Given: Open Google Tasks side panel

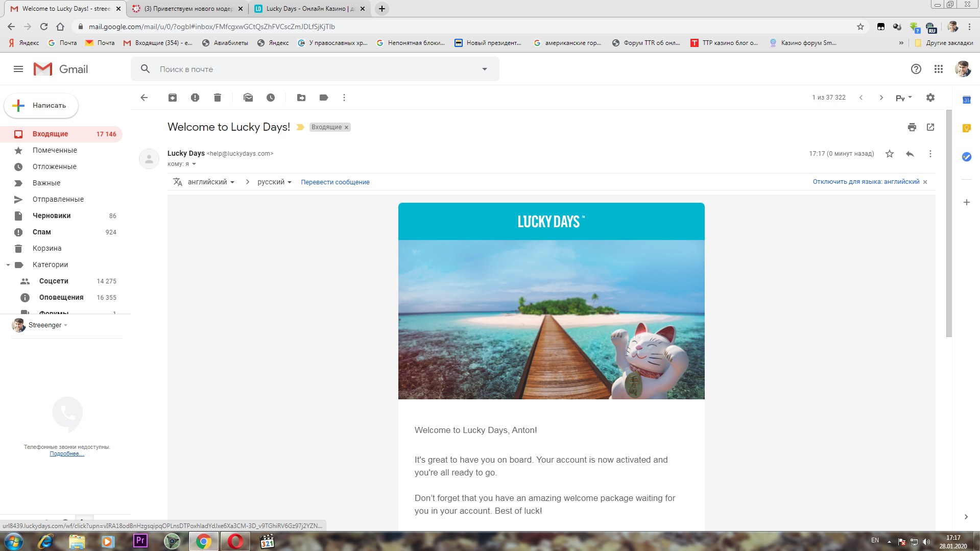Looking at the screenshot, I should coord(967,157).
